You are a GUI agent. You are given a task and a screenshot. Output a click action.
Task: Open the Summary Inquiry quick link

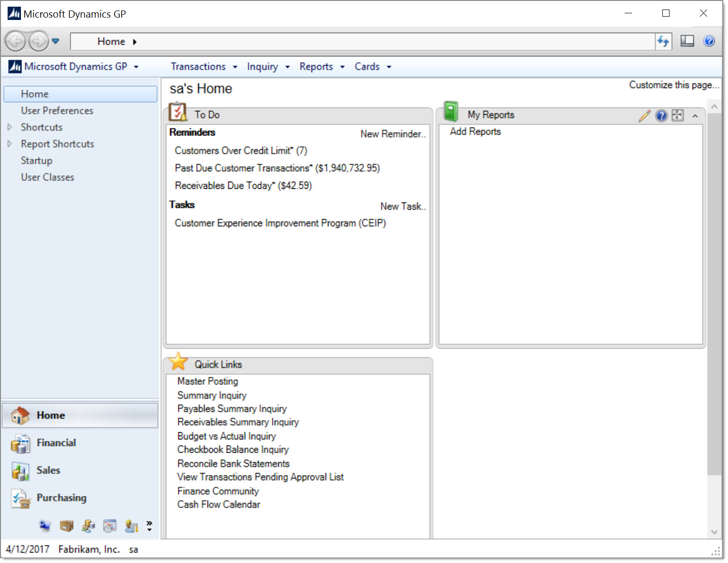point(212,395)
